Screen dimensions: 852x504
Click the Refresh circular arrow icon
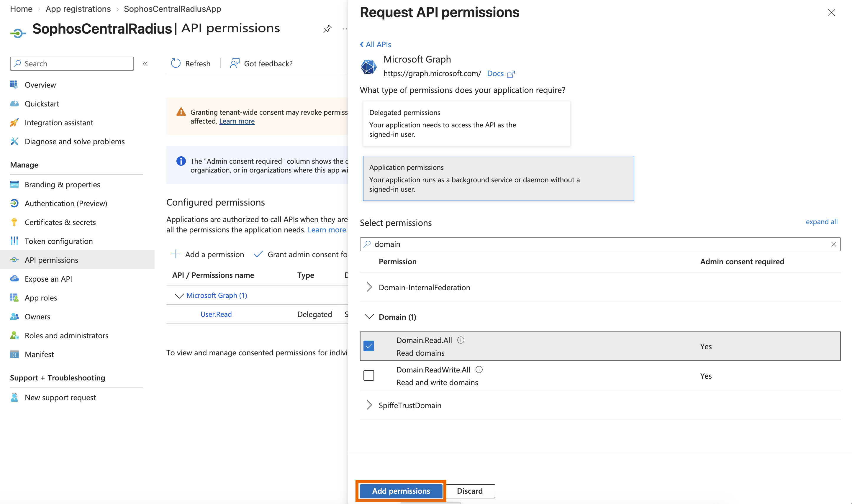tap(176, 63)
